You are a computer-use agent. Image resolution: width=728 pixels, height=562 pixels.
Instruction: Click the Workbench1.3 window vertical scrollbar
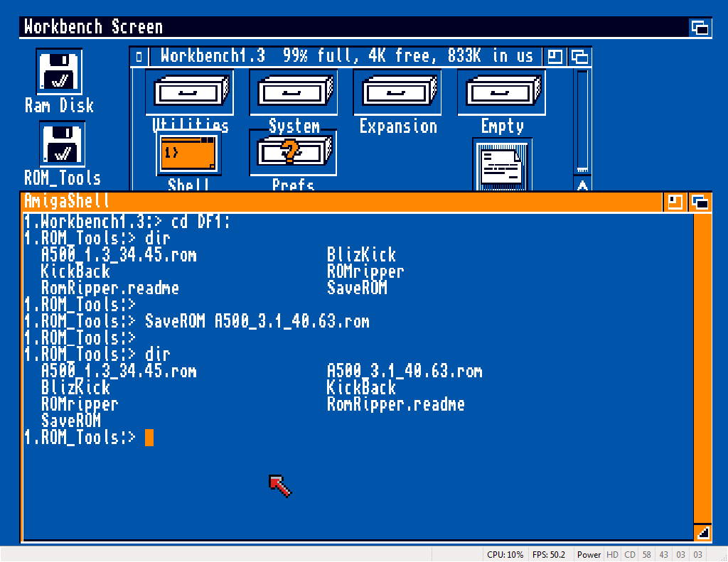[582, 121]
